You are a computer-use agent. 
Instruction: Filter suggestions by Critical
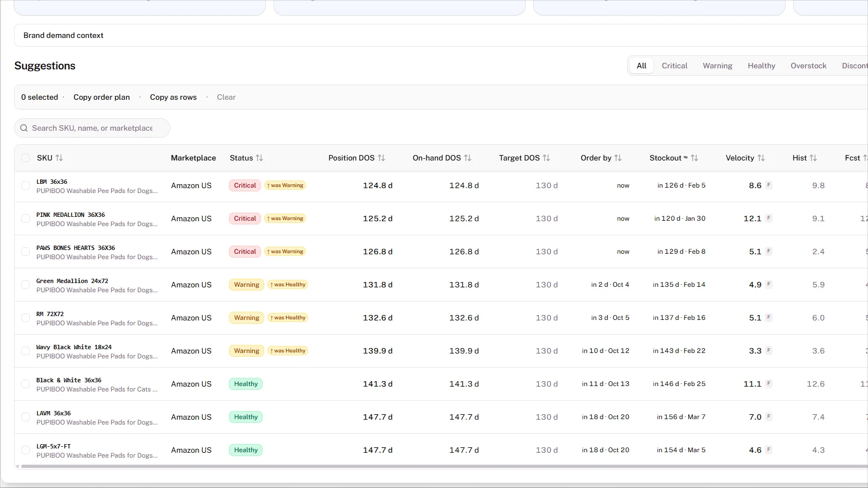tap(674, 66)
